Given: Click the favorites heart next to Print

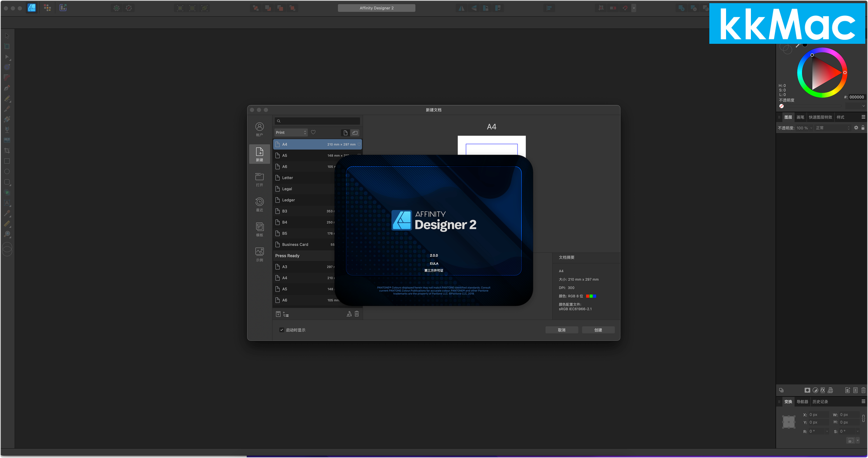Looking at the screenshot, I should 313,132.
